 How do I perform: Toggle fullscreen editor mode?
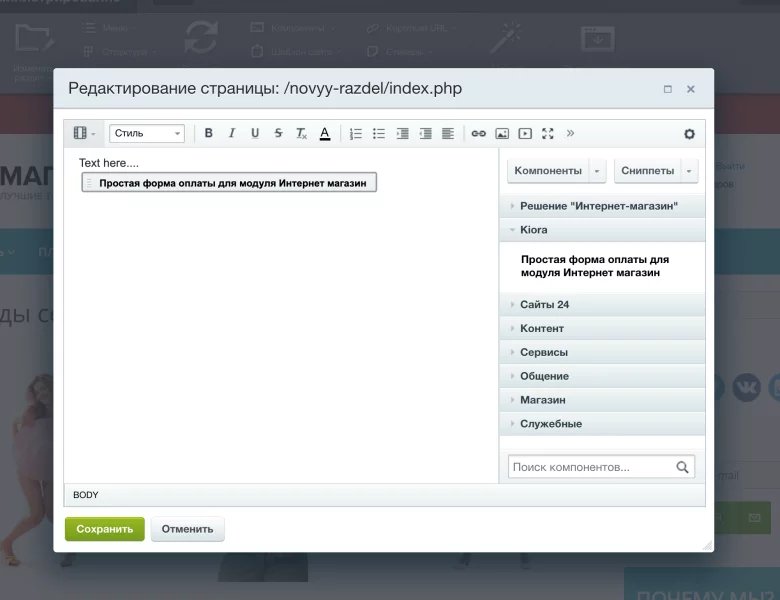(548, 133)
